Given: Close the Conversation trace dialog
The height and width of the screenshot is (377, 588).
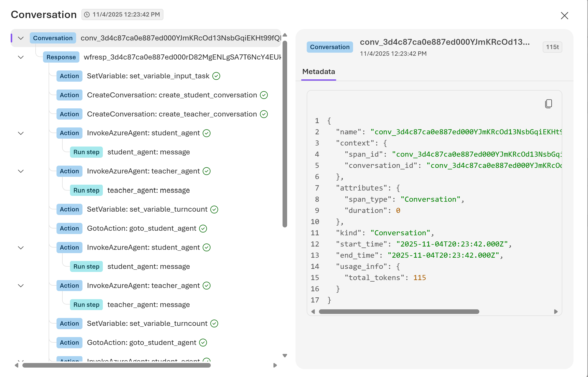Looking at the screenshot, I should 565,16.
